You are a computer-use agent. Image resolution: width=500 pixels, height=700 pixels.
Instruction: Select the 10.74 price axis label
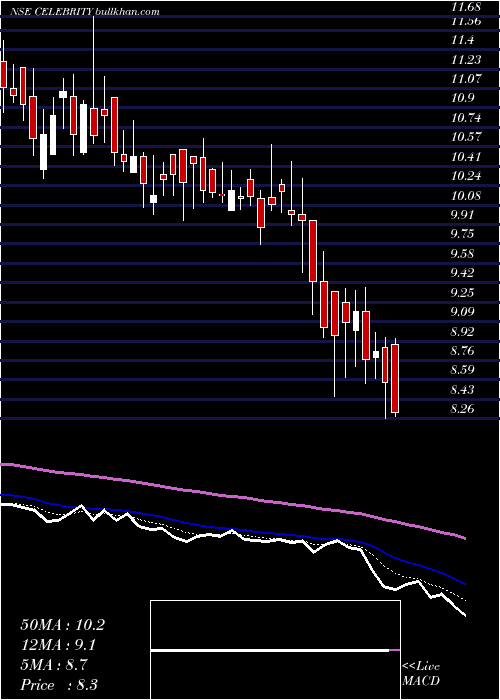tap(466, 118)
